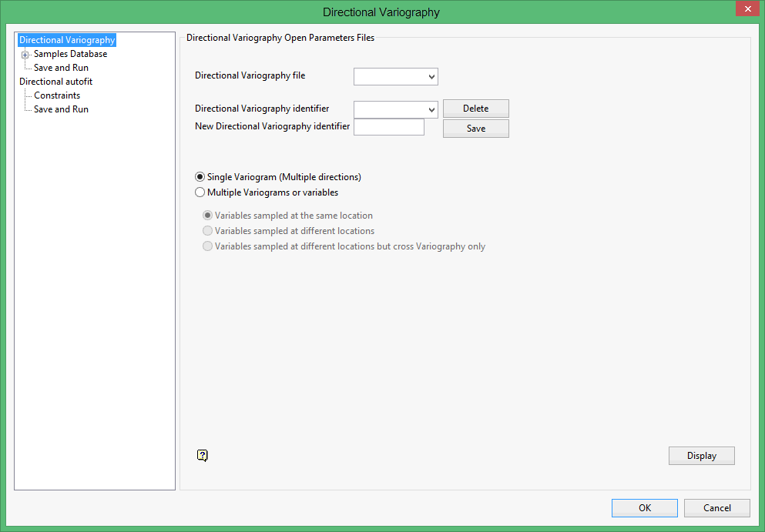The height and width of the screenshot is (532, 765).
Task: Focus the New Directional Variography identifier field
Action: (x=388, y=127)
